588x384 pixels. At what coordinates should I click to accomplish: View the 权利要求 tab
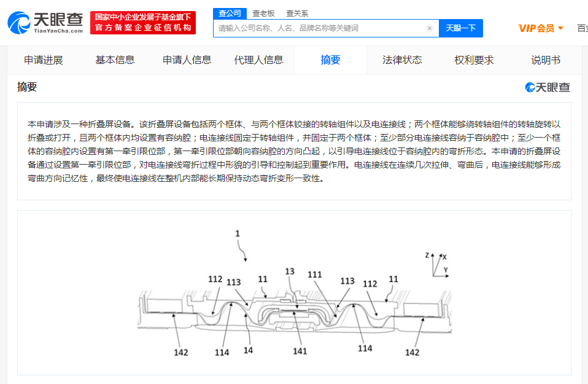click(x=474, y=60)
